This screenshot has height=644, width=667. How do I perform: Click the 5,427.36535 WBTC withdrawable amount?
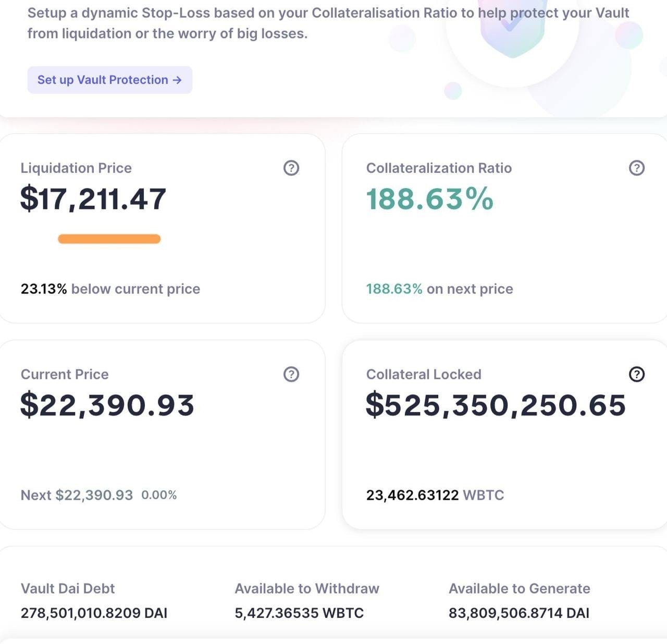299,613
